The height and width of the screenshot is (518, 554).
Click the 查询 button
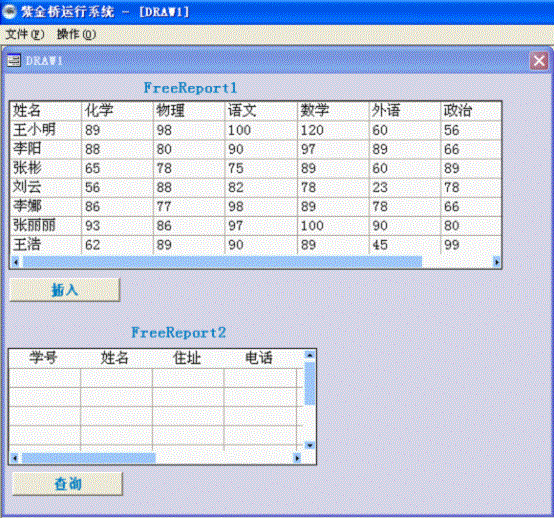pos(67,484)
